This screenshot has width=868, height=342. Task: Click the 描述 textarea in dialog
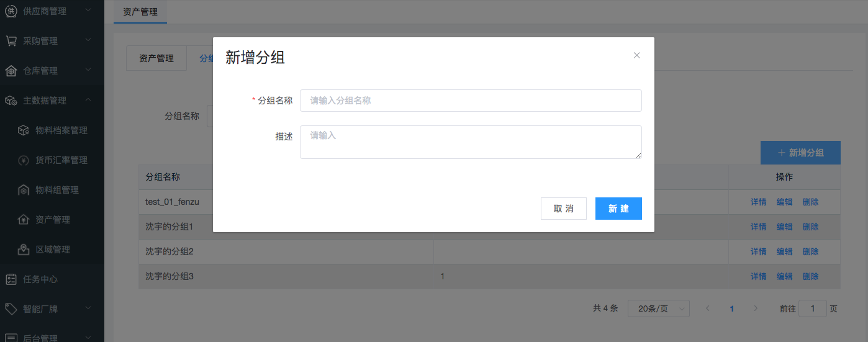pos(470,142)
